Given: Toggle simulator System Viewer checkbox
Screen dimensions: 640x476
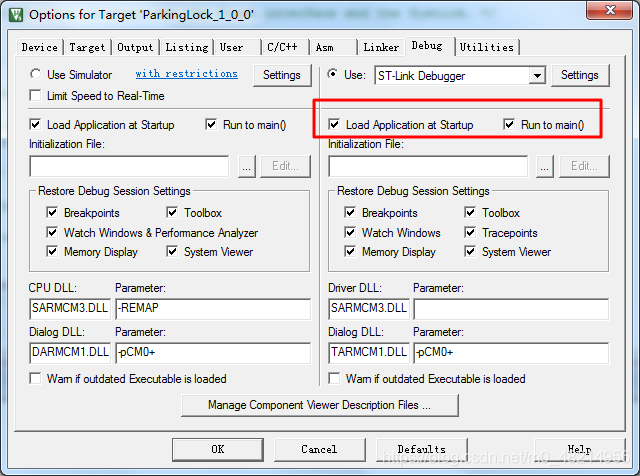Looking at the screenshot, I should (x=172, y=251).
